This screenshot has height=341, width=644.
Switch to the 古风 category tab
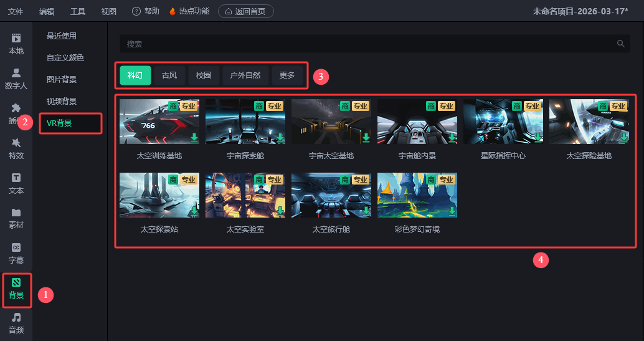(169, 75)
